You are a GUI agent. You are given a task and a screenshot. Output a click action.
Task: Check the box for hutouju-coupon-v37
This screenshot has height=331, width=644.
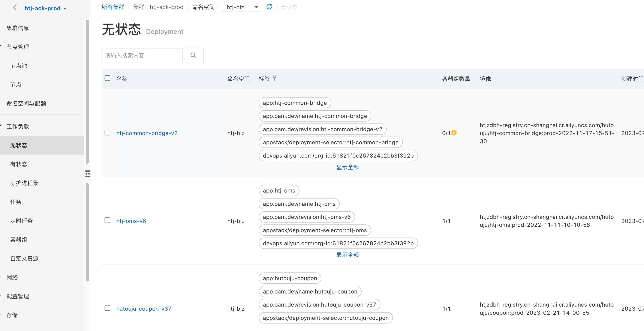pos(107,308)
